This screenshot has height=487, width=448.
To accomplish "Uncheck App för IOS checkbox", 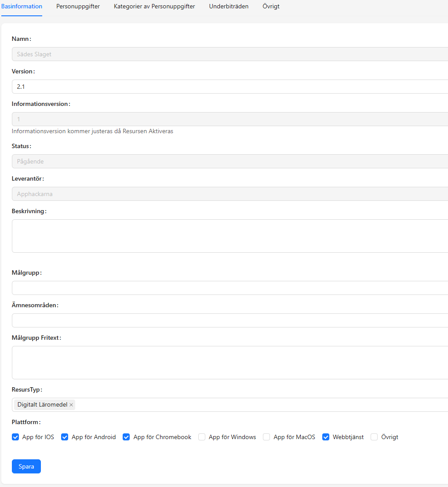I will 15,437.
